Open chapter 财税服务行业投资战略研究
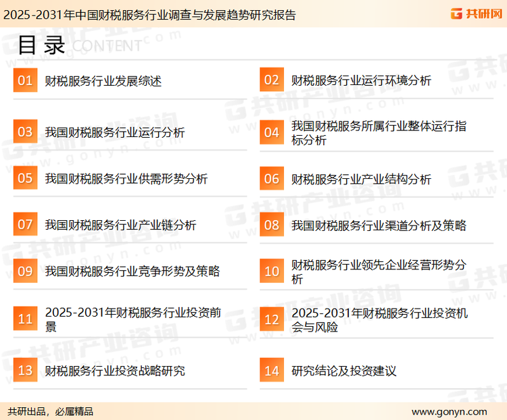507x420 pixels. (x=115, y=371)
